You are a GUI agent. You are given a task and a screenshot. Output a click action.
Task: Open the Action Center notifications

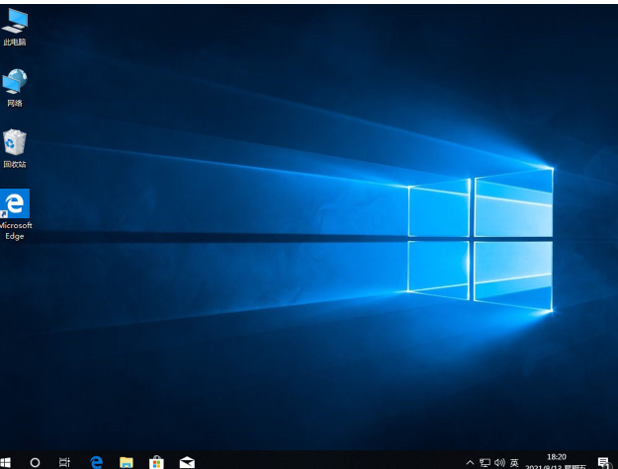click(603, 462)
